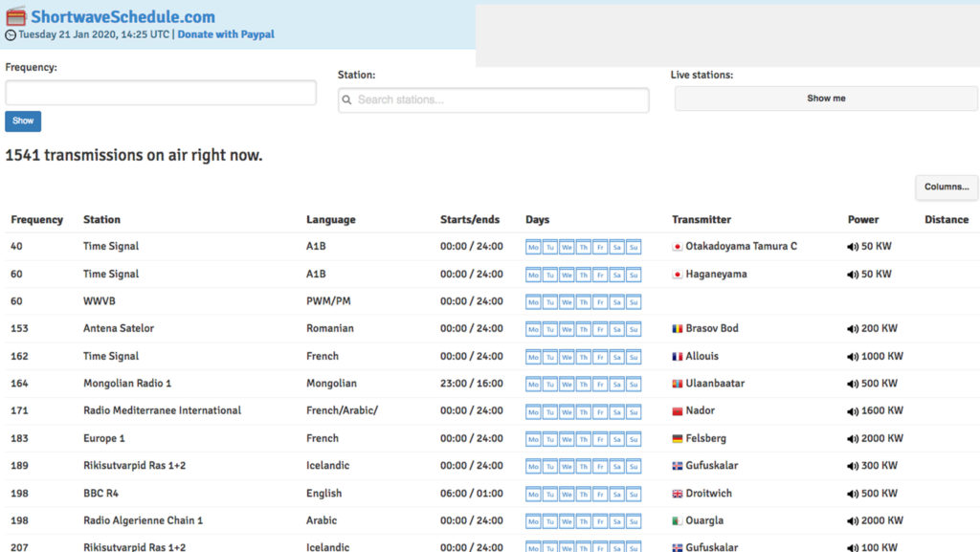The image size is (980, 552).
Task: Open the Columns... dropdown
Action: (x=947, y=188)
